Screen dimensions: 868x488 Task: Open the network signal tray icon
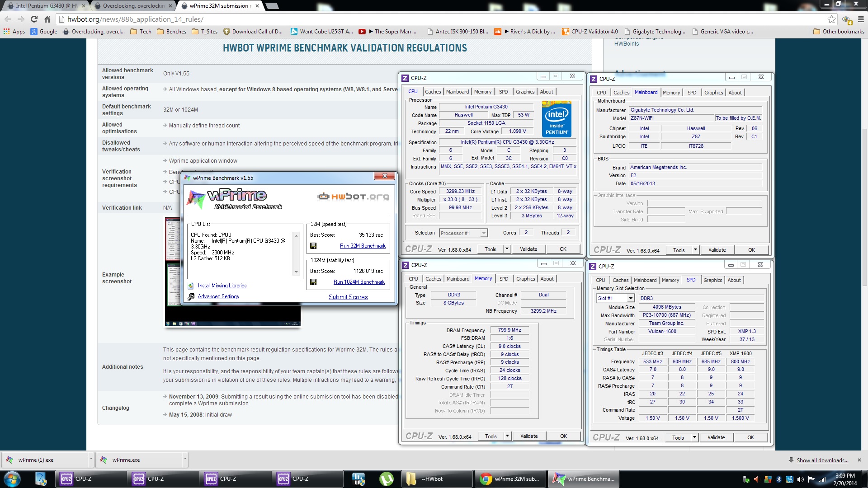pos(822,479)
